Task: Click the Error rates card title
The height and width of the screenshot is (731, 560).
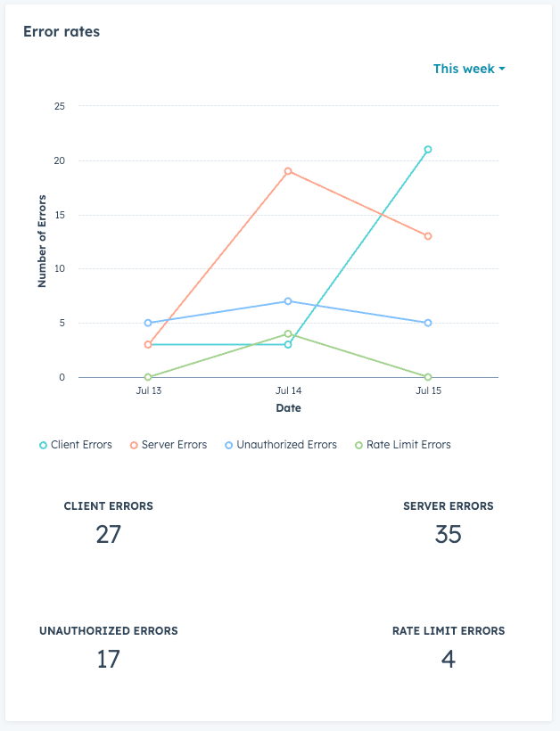Action: [62, 31]
